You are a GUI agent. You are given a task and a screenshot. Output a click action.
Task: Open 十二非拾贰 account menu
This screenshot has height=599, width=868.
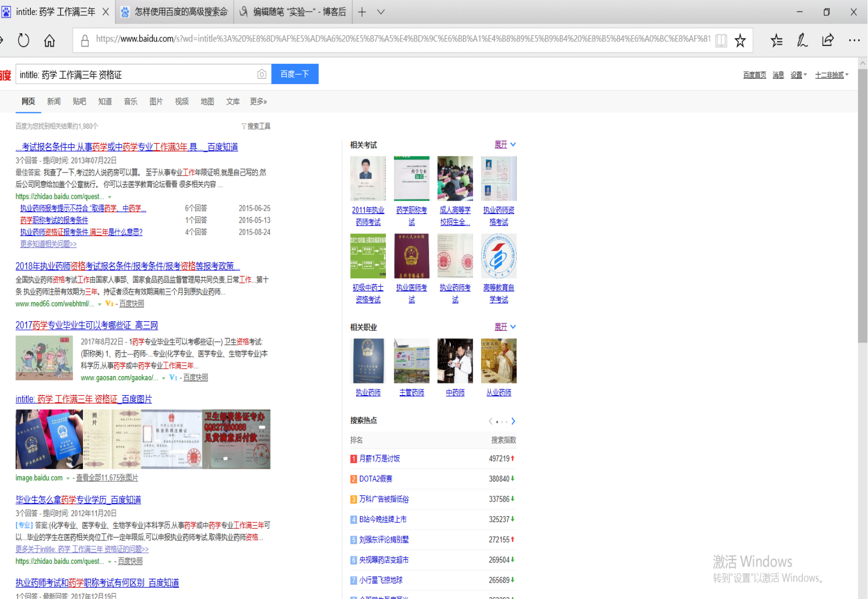[x=832, y=75]
